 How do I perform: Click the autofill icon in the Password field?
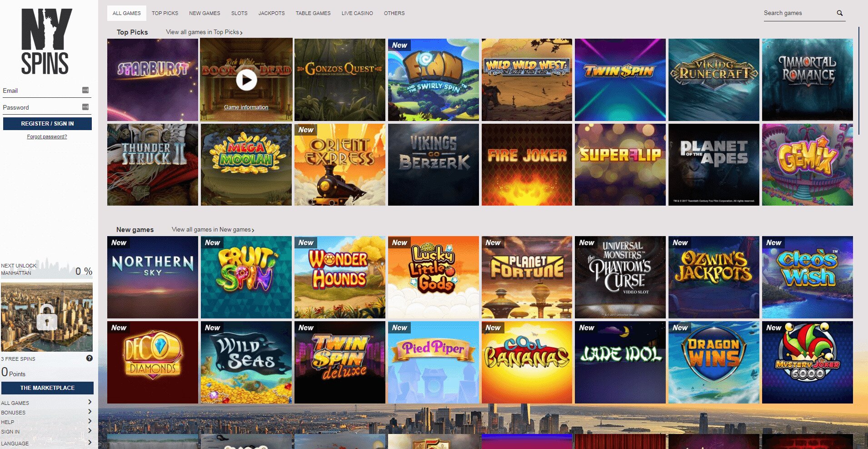pyautogui.click(x=85, y=107)
